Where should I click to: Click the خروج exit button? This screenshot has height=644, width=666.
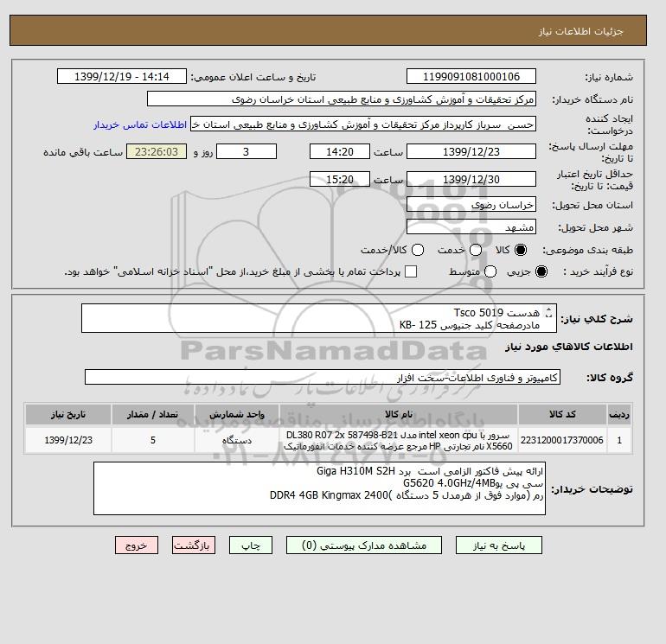coord(137,545)
